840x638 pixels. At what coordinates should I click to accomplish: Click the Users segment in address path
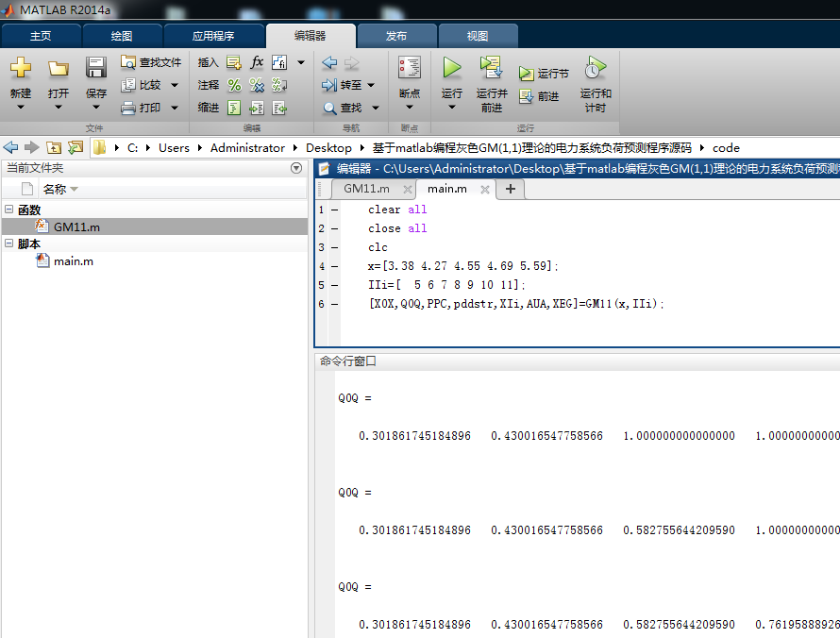tap(174, 148)
